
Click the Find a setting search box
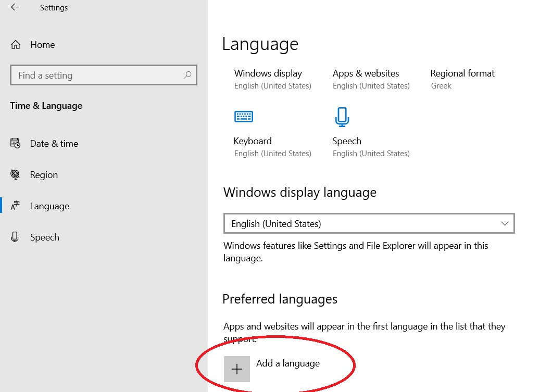pyautogui.click(x=104, y=75)
